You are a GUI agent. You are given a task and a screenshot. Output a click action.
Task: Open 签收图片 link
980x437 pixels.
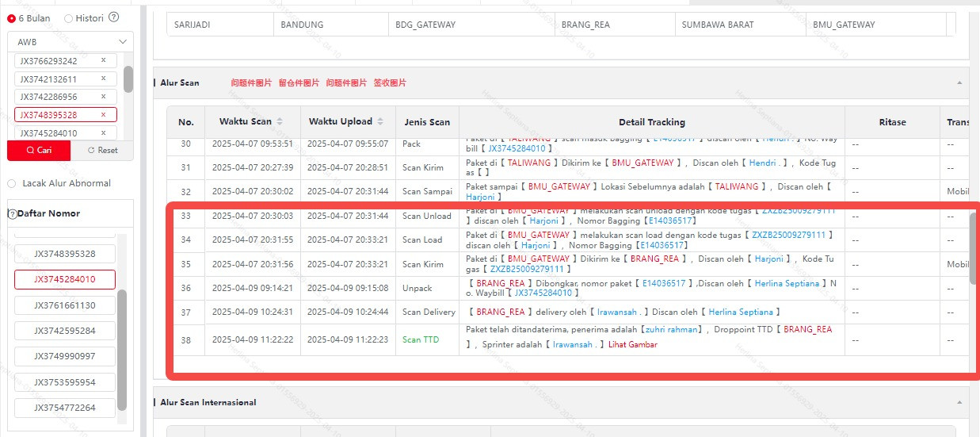390,82
